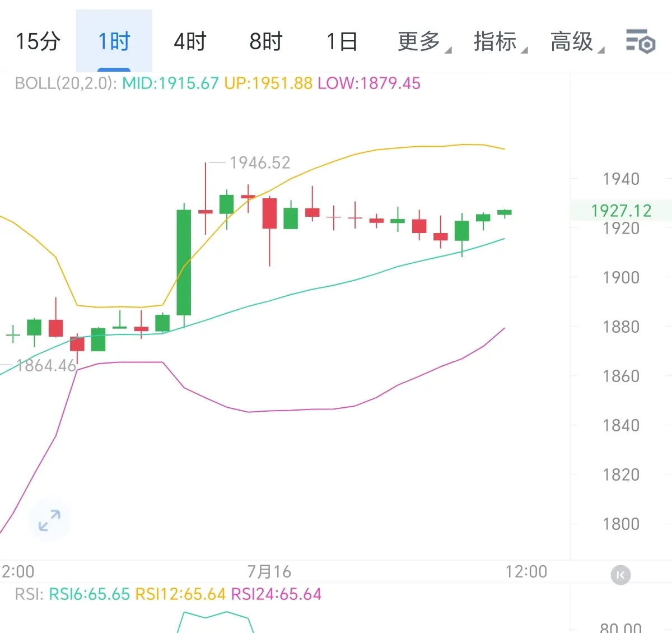The height and width of the screenshot is (633, 672).
Task: Switch to the 15分 timeframe tab
Action: coord(38,41)
